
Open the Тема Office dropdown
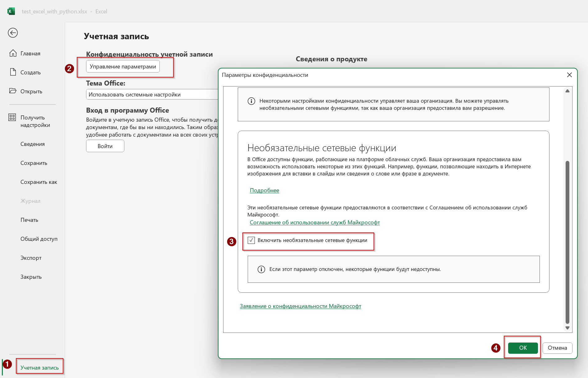click(x=152, y=95)
